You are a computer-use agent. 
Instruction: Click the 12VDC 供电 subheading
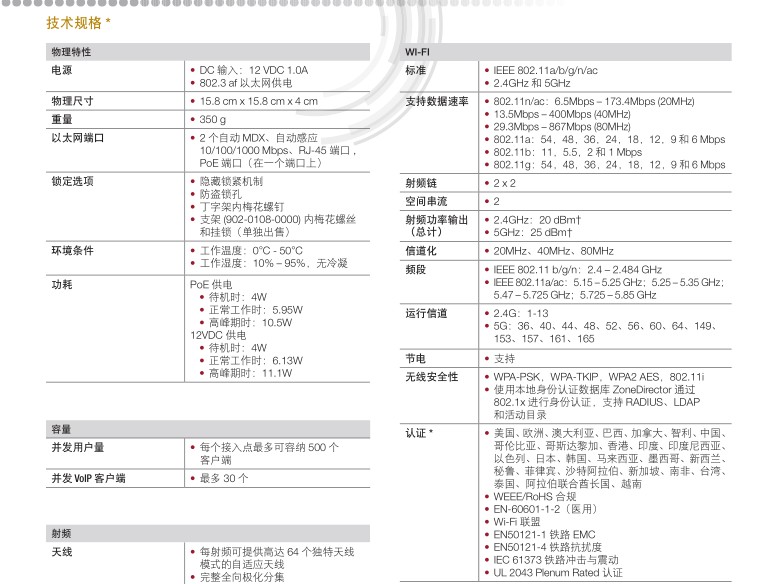coord(218,335)
